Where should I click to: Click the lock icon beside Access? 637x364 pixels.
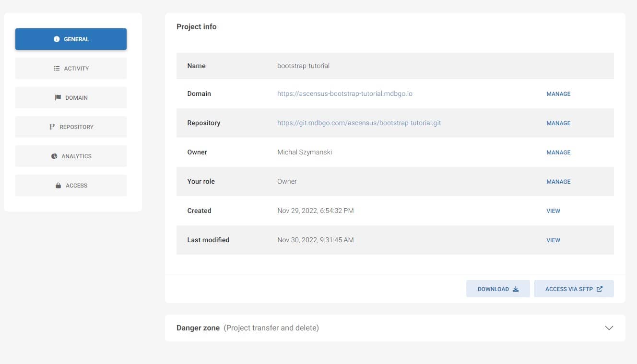click(59, 186)
